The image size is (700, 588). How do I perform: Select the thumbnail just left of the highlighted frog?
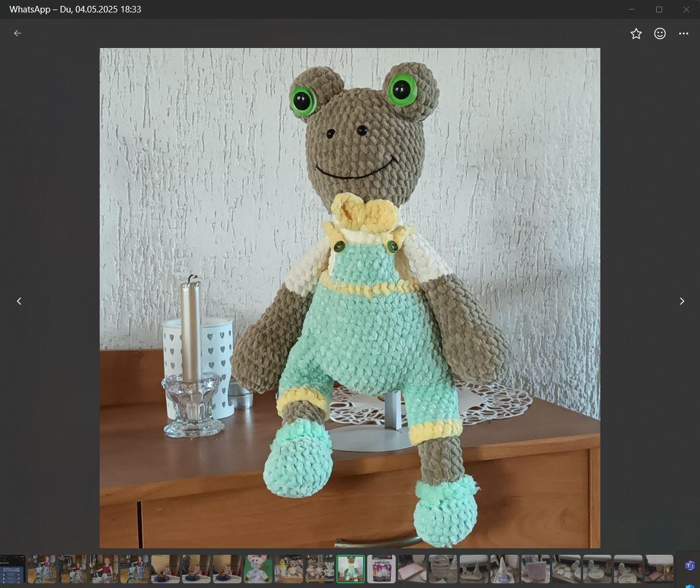click(x=320, y=569)
